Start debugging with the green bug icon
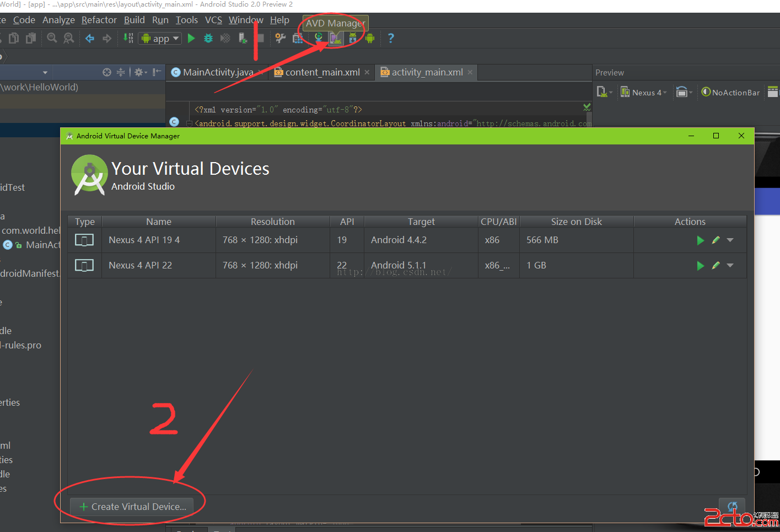Image resolution: width=780 pixels, height=532 pixels. click(x=208, y=38)
